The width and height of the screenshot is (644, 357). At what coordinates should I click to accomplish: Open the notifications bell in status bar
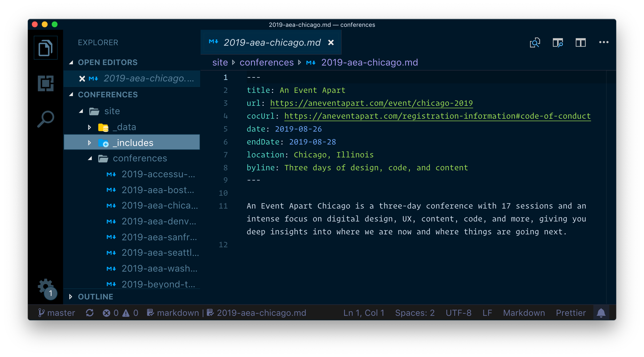coord(601,313)
